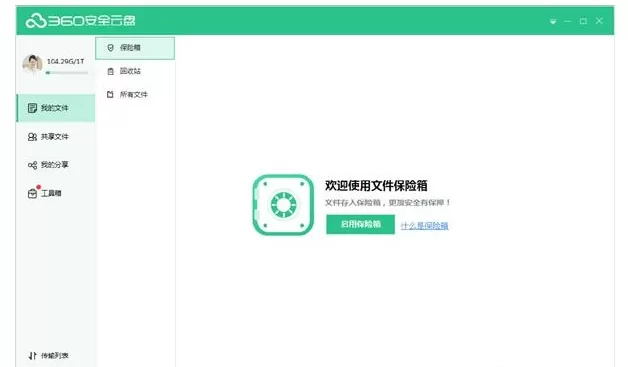Go to 我的分享 section
The image size is (628, 367).
56,165
